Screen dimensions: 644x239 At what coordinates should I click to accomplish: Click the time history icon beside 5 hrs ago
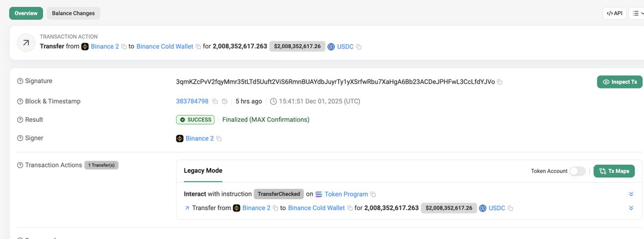click(224, 101)
